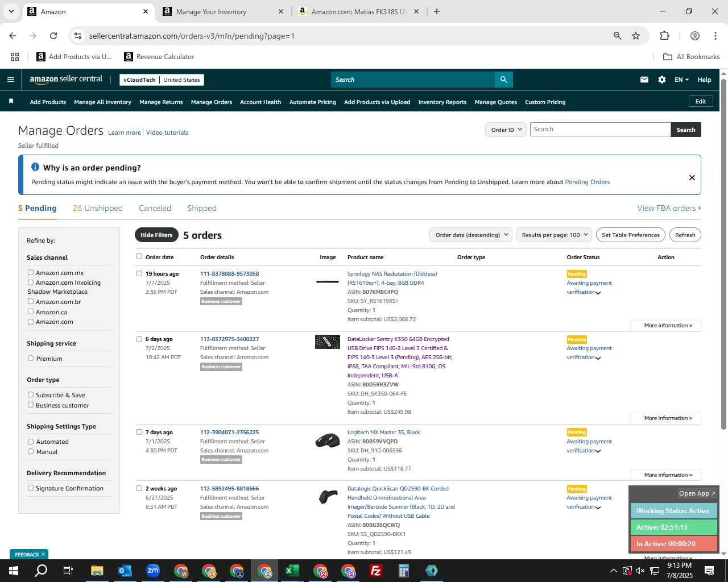Screen dimensions: 728x582
Task: Click Set Table Preferences button
Action: tap(631, 235)
